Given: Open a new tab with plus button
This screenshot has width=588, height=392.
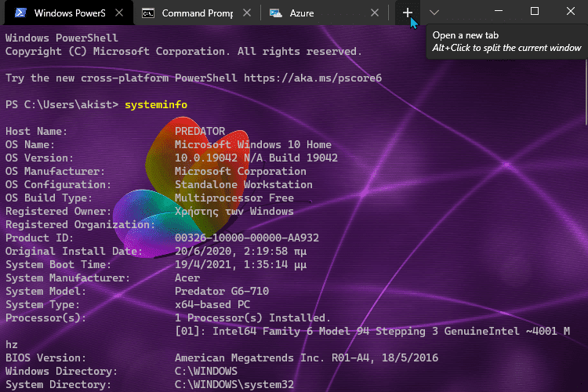Looking at the screenshot, I should [408, 13].
